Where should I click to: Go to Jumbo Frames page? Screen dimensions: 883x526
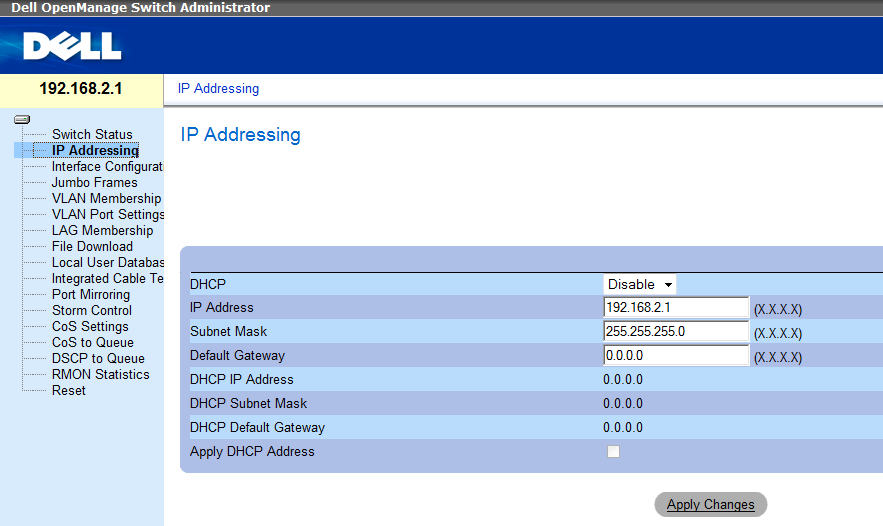pos(95,182)
